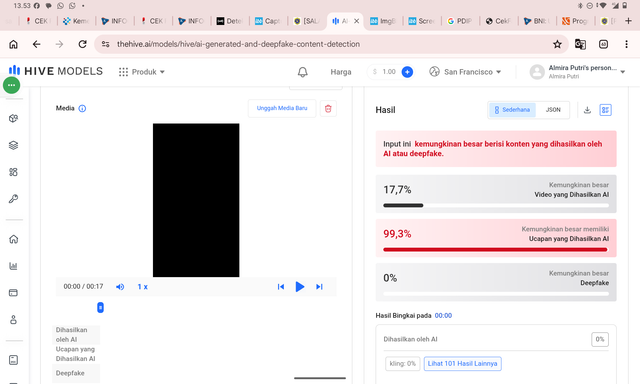Go back to the previous page
This screenshot has width=640, height=384.
[x=37, y=44]
